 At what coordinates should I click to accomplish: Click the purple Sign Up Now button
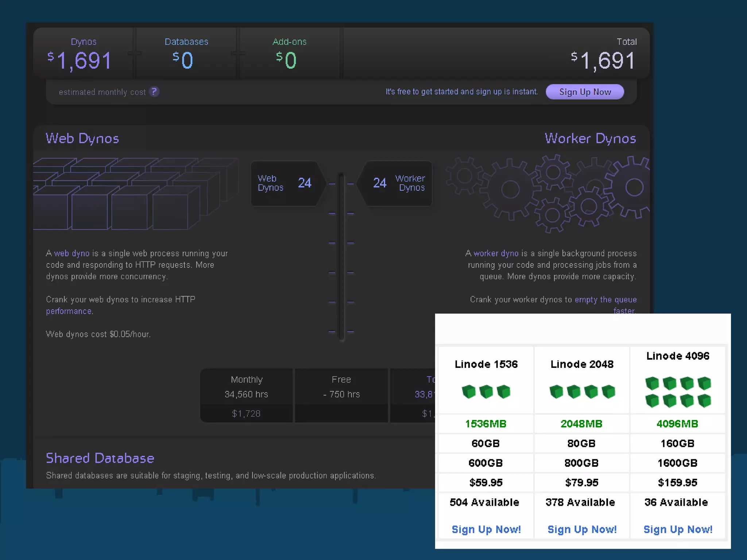click(x=585, y=92)
